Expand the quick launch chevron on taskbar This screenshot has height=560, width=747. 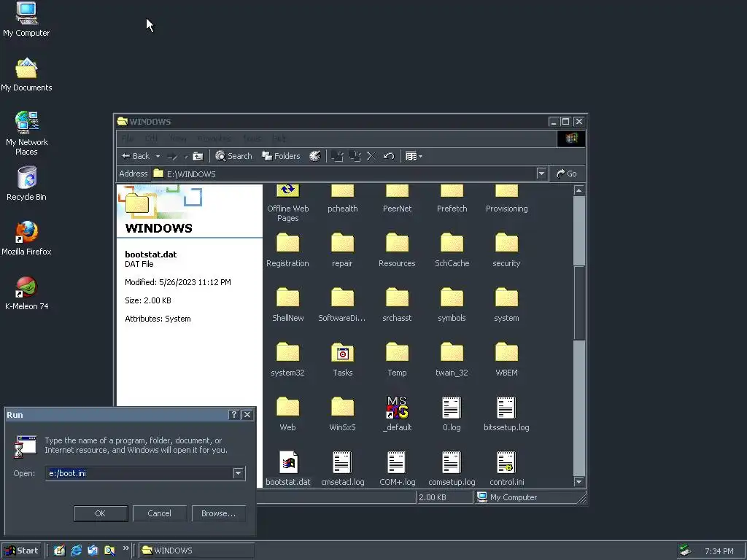coord(125,548)
